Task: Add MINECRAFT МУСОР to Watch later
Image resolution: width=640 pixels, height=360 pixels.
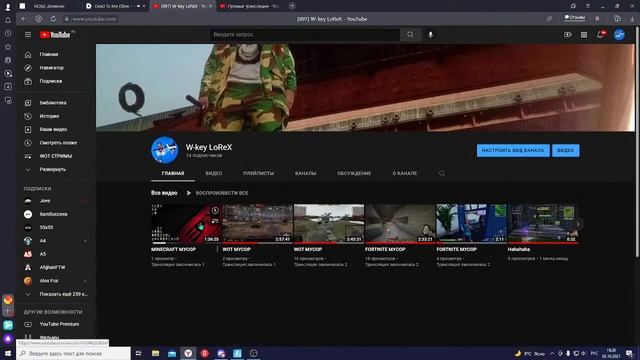Action: [215, 211]
